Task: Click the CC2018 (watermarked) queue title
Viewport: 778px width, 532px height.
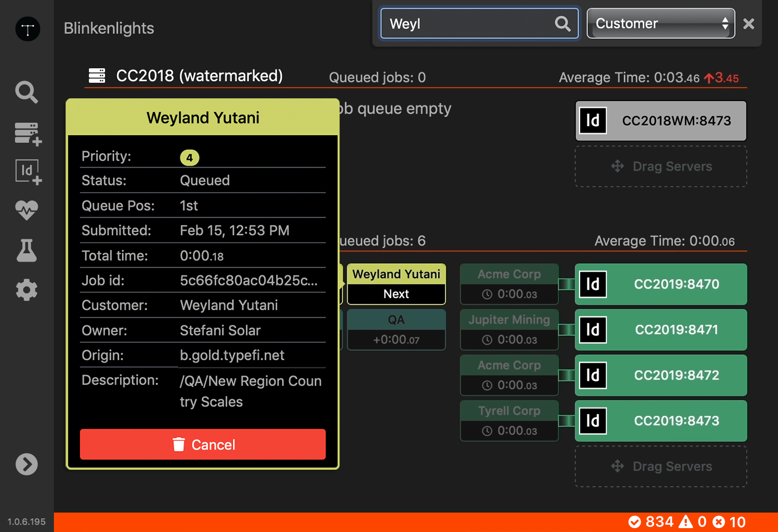Action: pyautogui.click(x=200, y=76)
